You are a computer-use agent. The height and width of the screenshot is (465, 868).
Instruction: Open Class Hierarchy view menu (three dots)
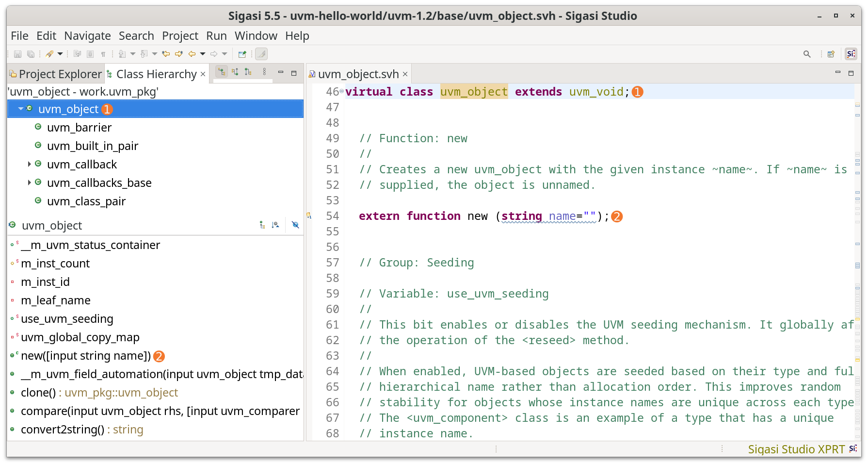click(264, 72)
